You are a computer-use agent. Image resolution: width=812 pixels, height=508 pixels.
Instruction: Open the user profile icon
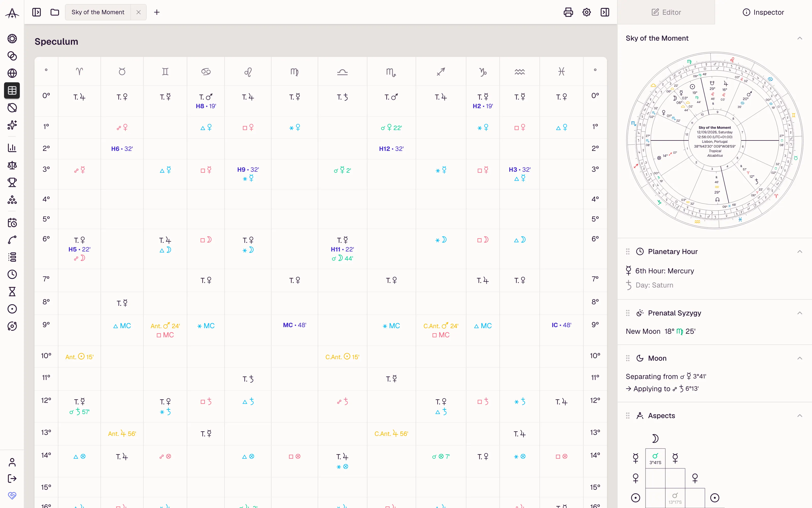pyautogui.click(x=12, y=462)
